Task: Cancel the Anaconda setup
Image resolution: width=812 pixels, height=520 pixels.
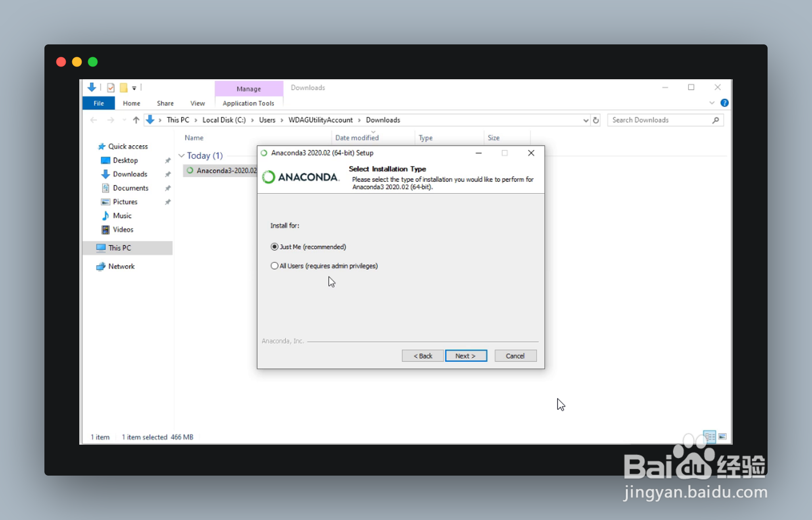Action: (515, 356)
